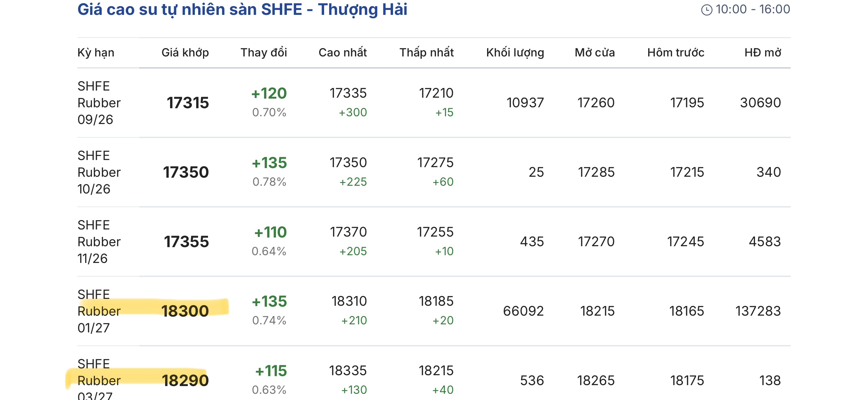Select the highlighted 18300 price

pyautogui.click(x=185, y=311)
